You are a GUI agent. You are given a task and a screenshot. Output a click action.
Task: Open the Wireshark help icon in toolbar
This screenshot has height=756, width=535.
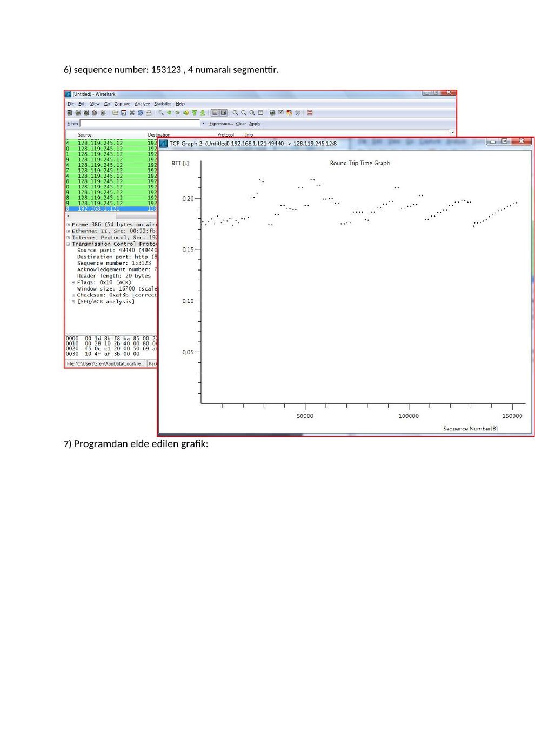tap(310, 113)
